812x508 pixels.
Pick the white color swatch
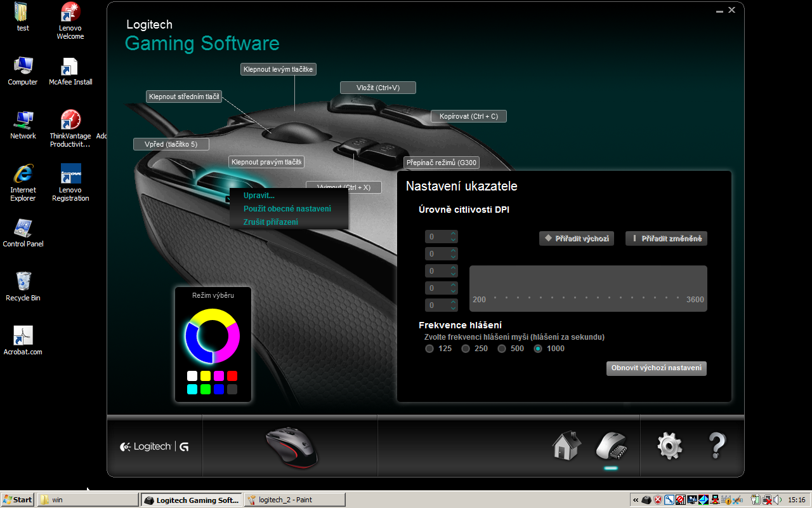(x=192, y=376)
